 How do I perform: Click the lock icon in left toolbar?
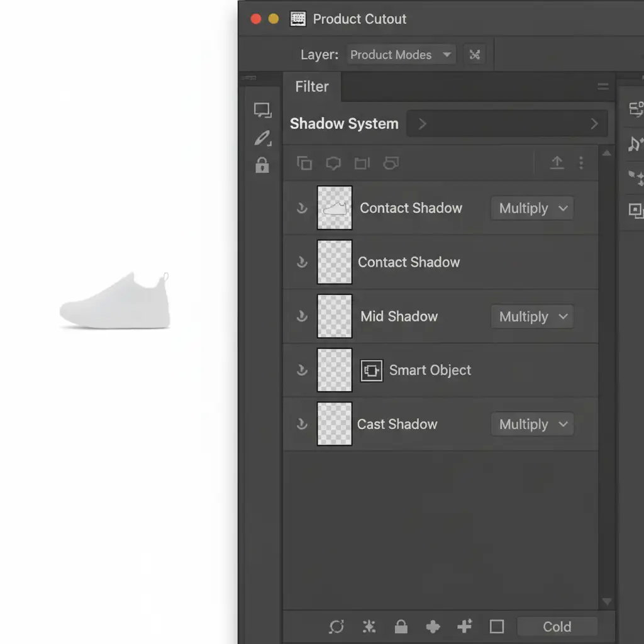coord(262,165)
